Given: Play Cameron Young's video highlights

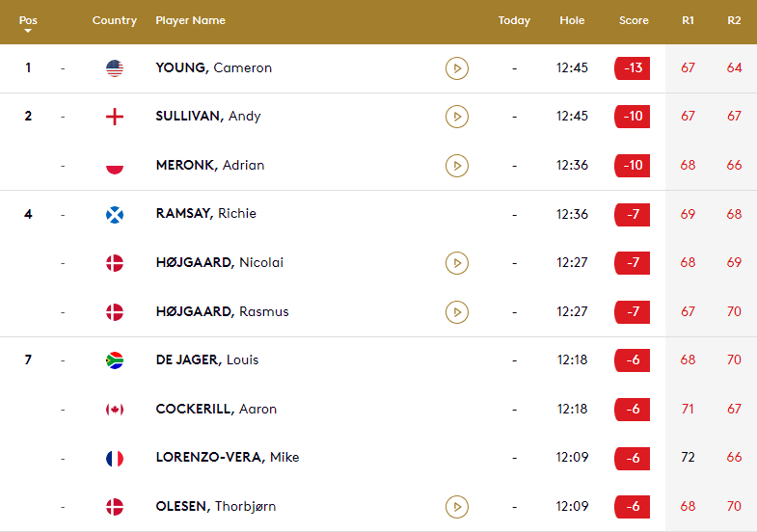Looking at the screenshot, I should [x=457, y=68].
